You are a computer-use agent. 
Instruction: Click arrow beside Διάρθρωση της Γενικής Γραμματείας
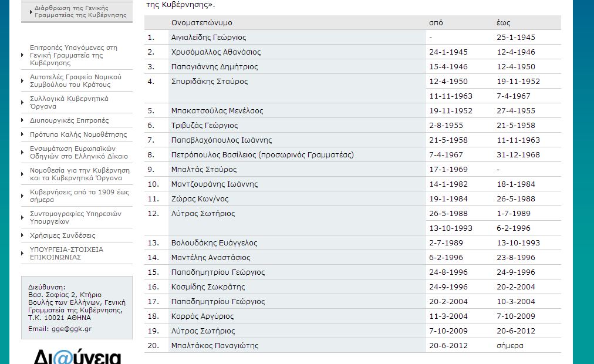coord(31,12)
